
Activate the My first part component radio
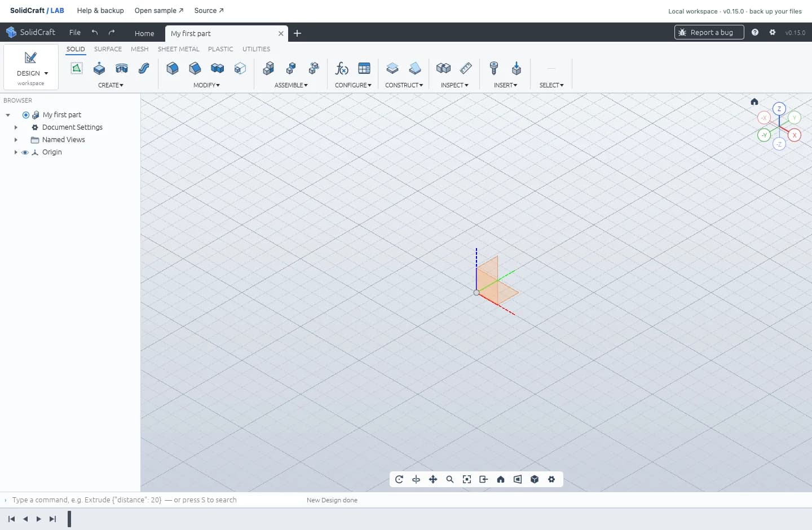[x=26, y=115]
